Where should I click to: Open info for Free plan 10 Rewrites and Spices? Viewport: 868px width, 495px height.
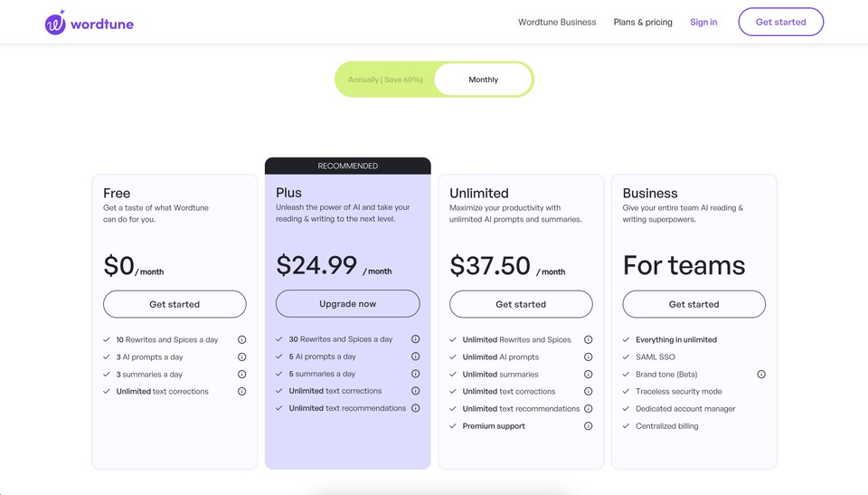[x=242, y=339]
